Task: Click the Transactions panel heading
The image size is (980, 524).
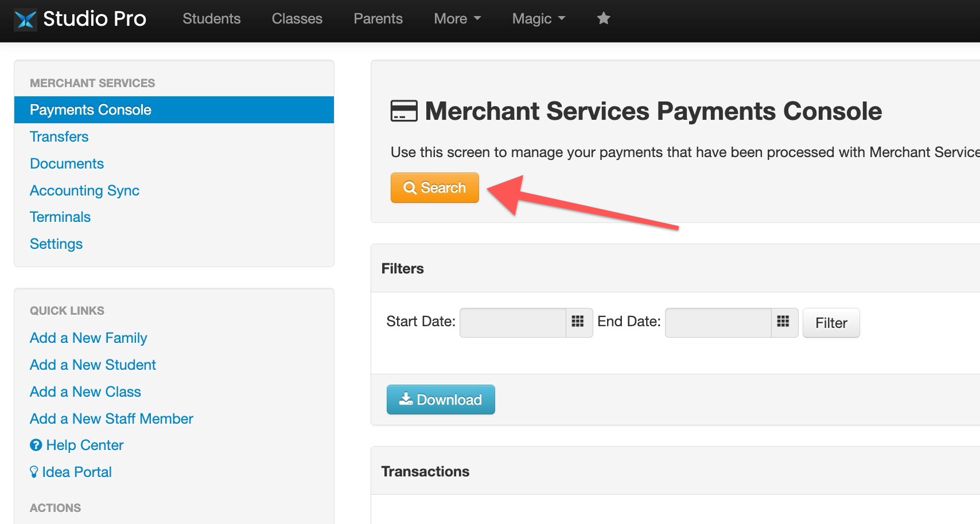Action: [x=425, y=471]
